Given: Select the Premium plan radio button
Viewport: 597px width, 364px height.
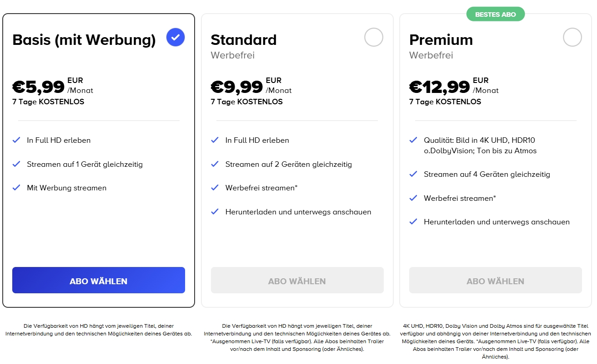Looking at the screenshot, I should (x=573, y=37).
